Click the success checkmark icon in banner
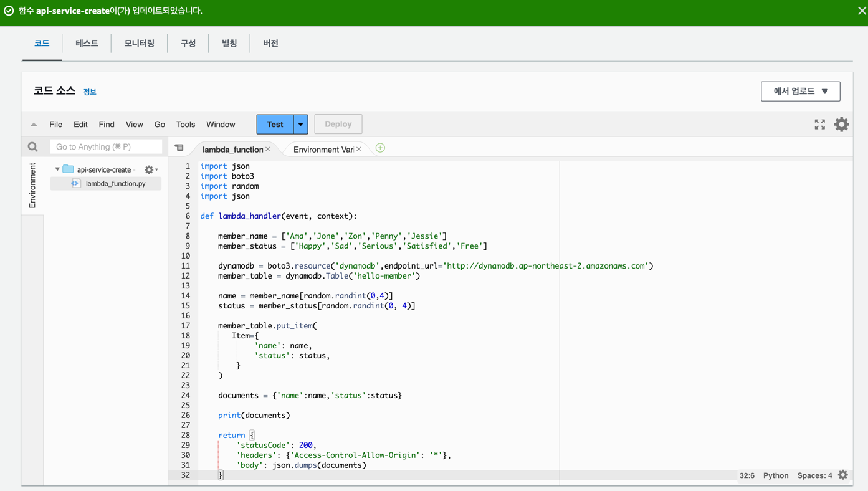Screen dimensions: 868x491 9,11
